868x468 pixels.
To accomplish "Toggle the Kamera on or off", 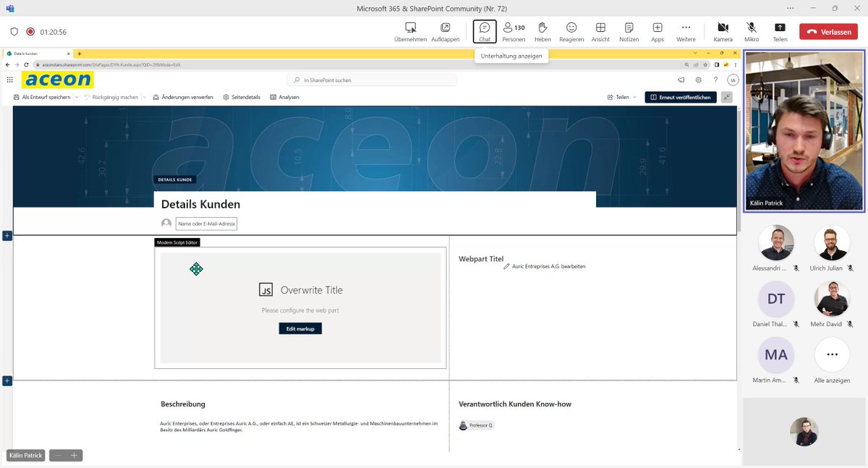I will point(723,31).
